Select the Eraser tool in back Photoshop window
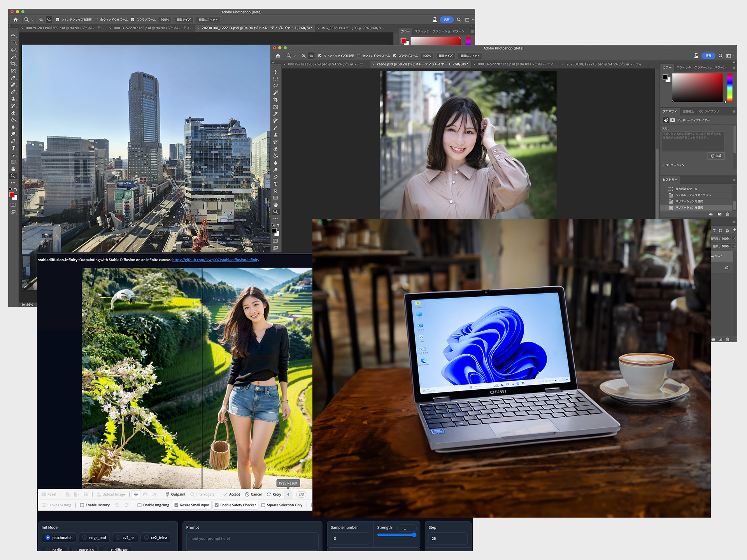Image resolution: width=747 pixels, height=560 pixels. [13, 113]
